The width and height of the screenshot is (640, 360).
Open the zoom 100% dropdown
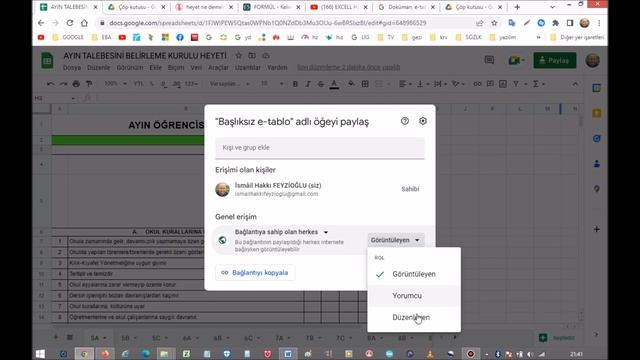[115, 84]
